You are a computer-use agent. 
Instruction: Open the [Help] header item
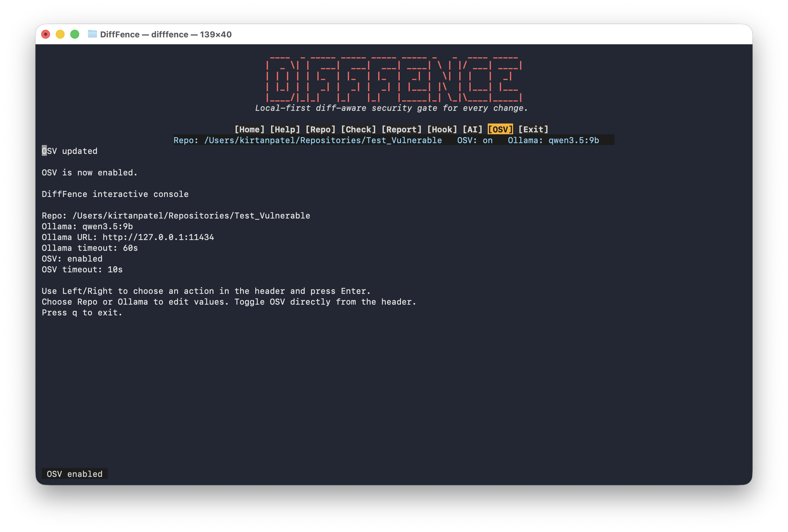click(x=285, y=130)
